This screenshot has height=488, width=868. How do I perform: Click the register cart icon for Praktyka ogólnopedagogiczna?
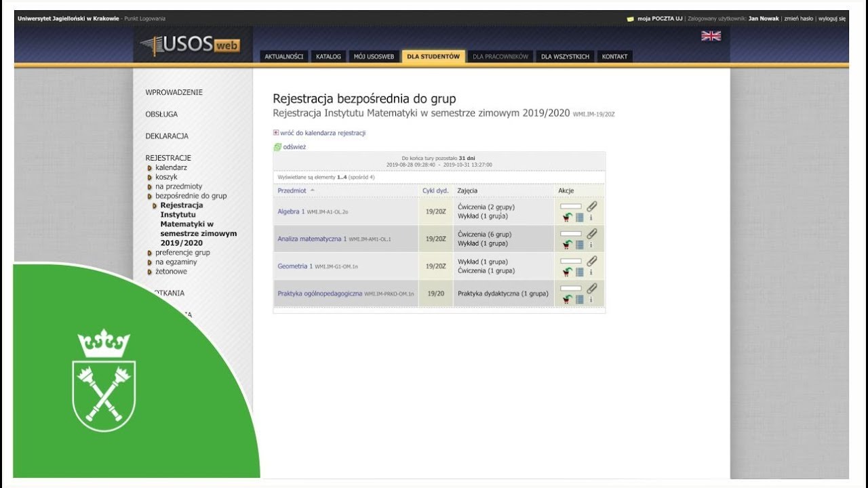pyautogui.click(x=568, y=299)
